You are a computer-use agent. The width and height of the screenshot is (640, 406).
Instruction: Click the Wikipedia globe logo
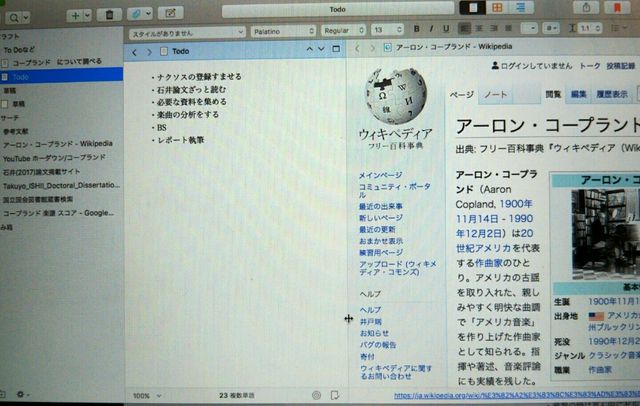coord(396,95)
